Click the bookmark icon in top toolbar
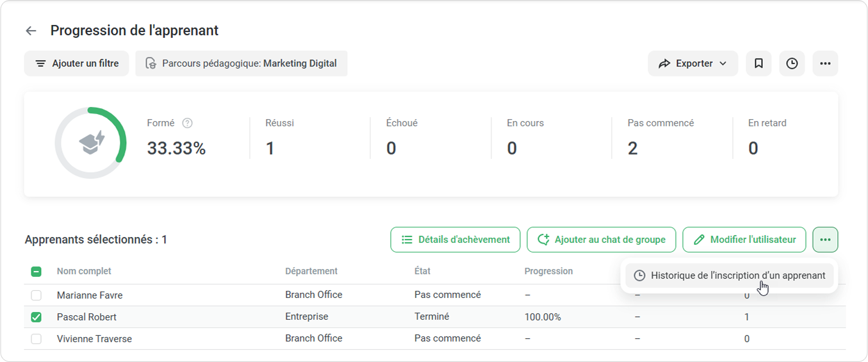The width and height of the screenshot is (868, 362). 758,63
